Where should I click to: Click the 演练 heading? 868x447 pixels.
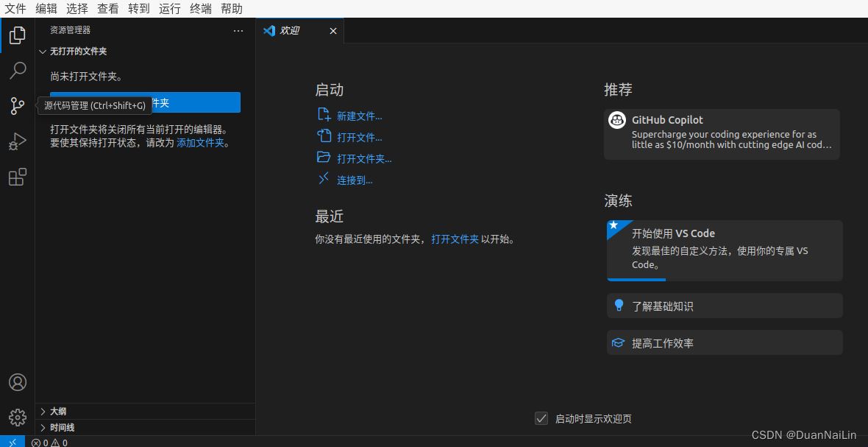click(619, 201)
